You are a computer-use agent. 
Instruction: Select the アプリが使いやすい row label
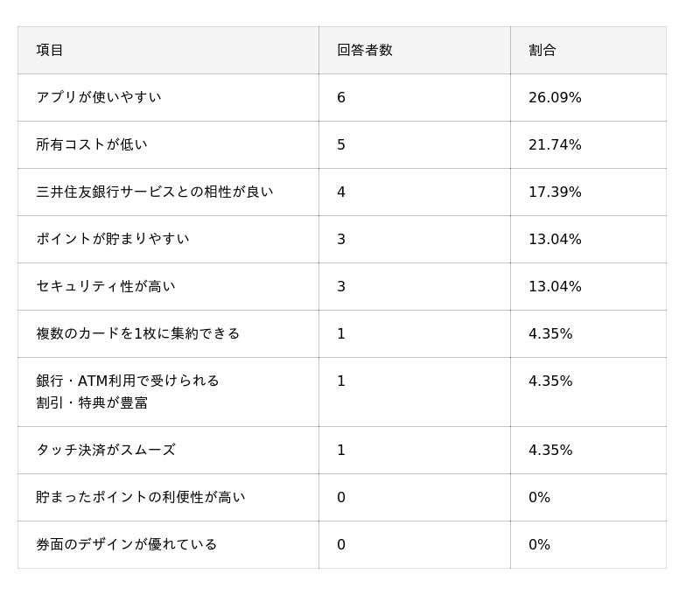click(99, 97)
